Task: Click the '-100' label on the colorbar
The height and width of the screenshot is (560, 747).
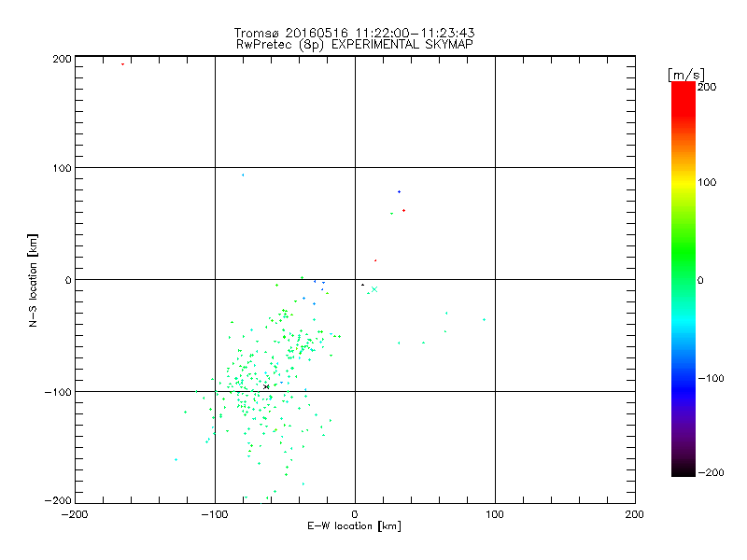Action: (711, 378)
